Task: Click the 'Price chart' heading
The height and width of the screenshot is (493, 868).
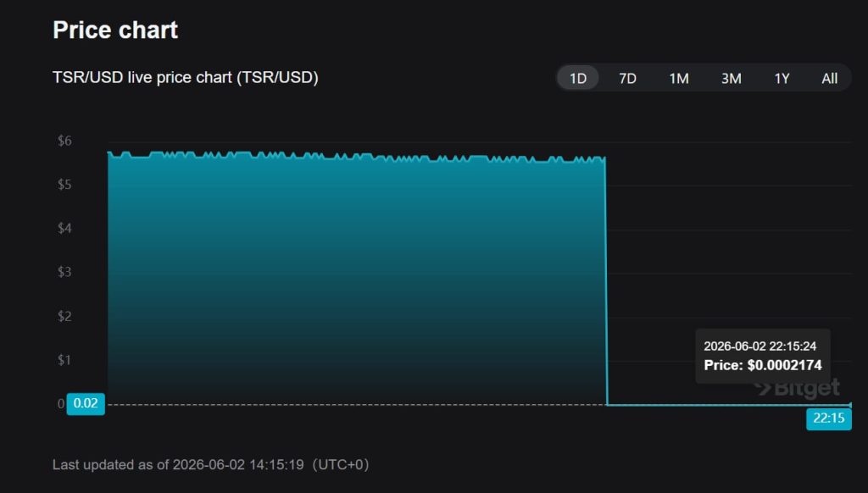Action: point(115,30)
